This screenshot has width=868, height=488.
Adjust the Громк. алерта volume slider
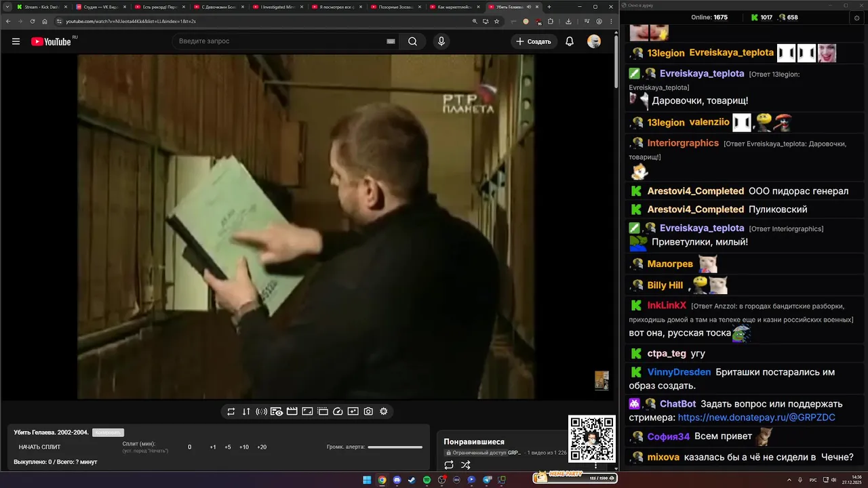point(395,447)
